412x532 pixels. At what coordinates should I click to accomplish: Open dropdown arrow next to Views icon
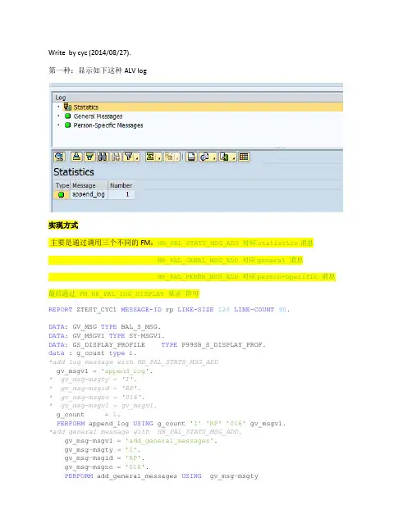click(214, 157)
